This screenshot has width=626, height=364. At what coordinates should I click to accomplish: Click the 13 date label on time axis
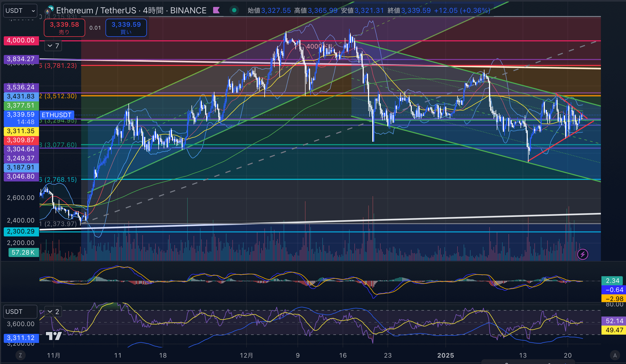[x=523, y=355]
